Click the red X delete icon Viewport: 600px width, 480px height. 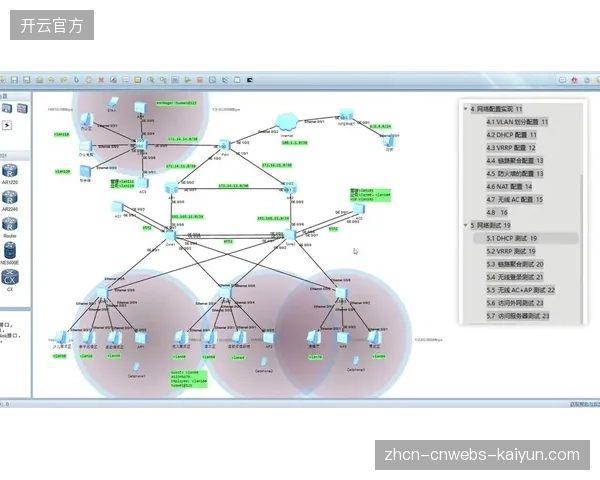pyautogui.click(x=101, y=80)
